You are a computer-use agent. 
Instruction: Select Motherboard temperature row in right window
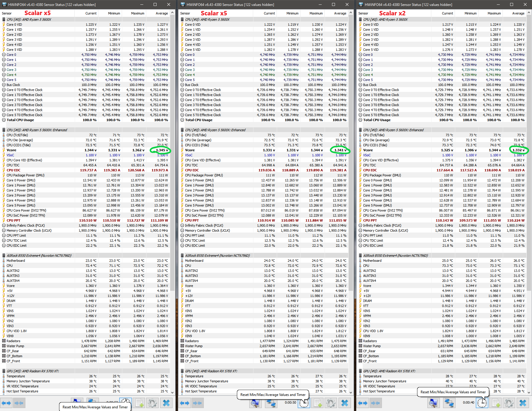point(442,261)
